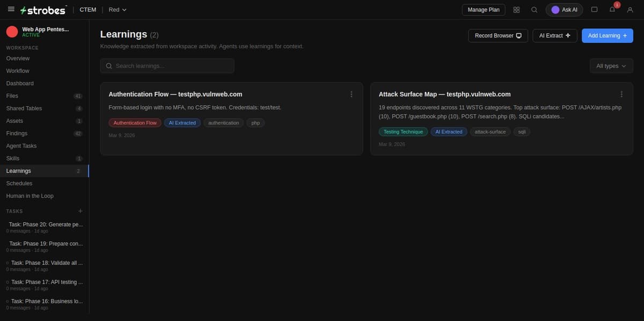Open Assets in sidebar

click(45, 121)
